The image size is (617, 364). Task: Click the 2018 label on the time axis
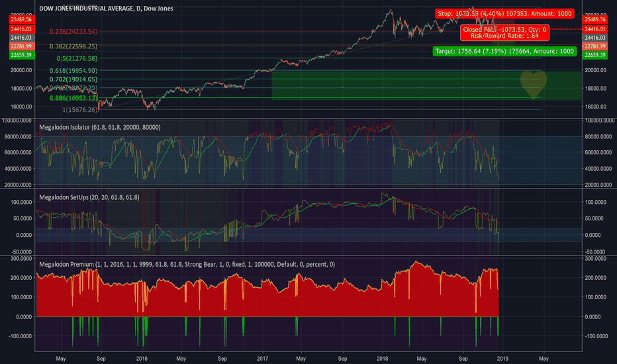point(382,359)
